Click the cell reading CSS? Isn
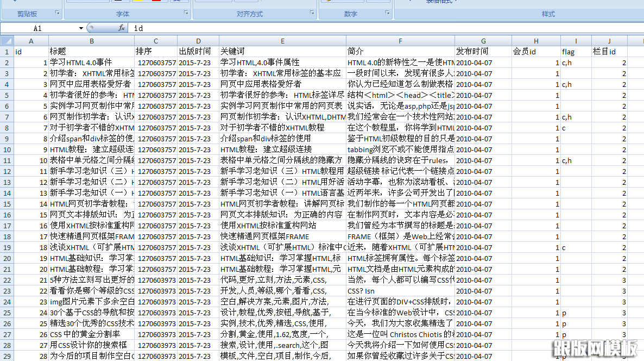The image size is (644, 361). coord(400,291)
